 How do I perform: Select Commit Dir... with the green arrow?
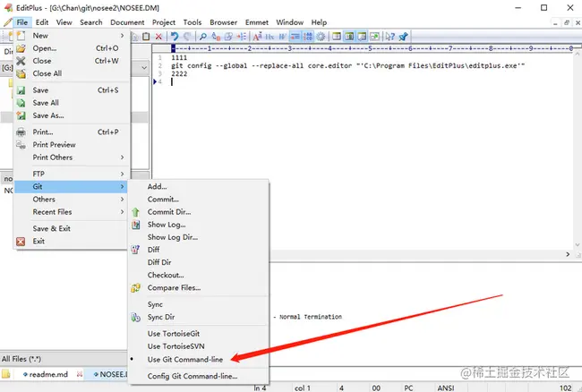199,212
